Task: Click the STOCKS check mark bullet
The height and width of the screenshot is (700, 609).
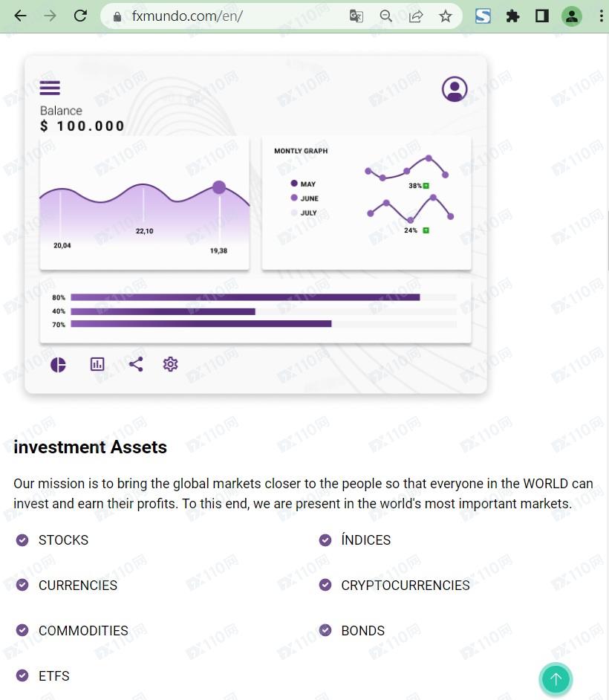Action: pyautogui.click(x=22, y=539)
